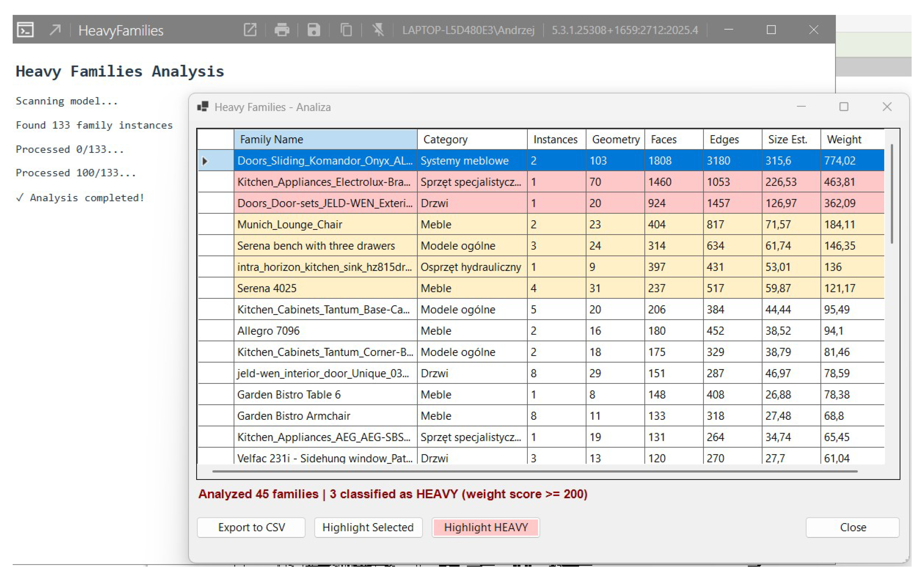The width and height of the screenshot is (924, 585).
Task: Click the Weight column header
Action: pyautogui.click(x=844, y=139)
